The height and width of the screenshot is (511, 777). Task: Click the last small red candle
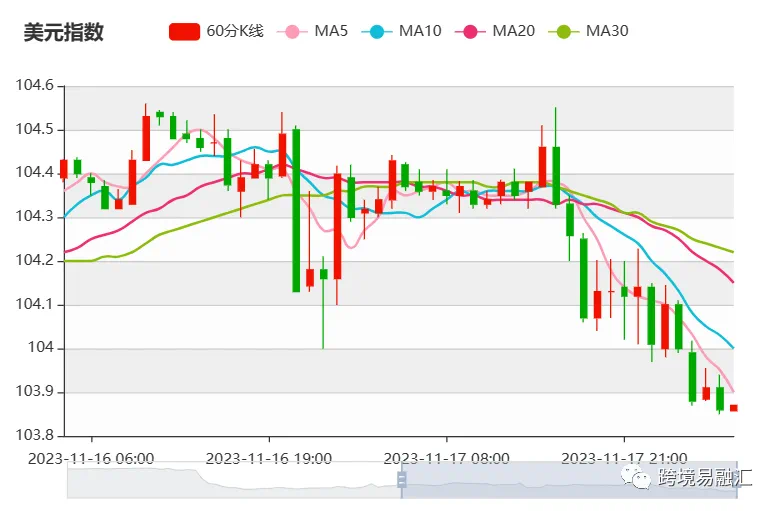pyautogui.click(x=733, y=408)
